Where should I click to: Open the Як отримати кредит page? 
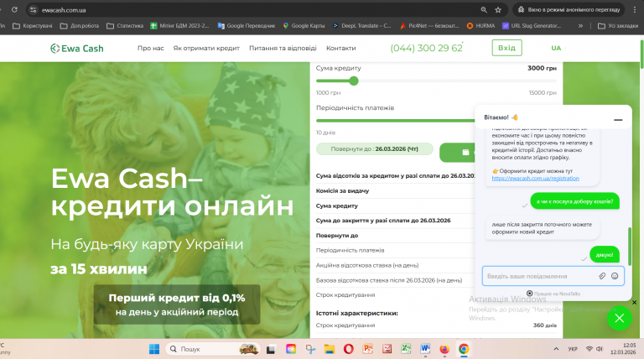click(206, 48)
